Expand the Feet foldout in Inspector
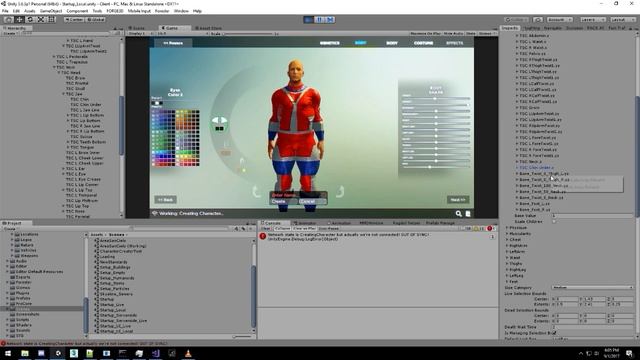The image size is (640, 360). pos(507,282)
